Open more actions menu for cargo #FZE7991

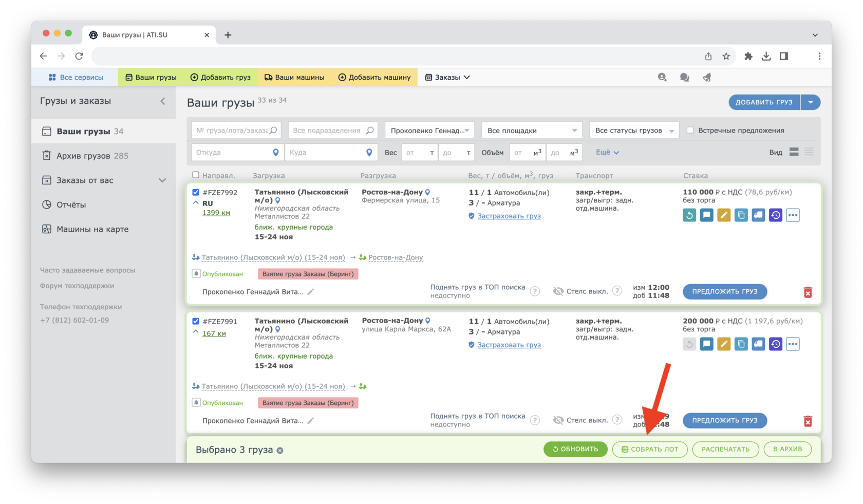793,344
